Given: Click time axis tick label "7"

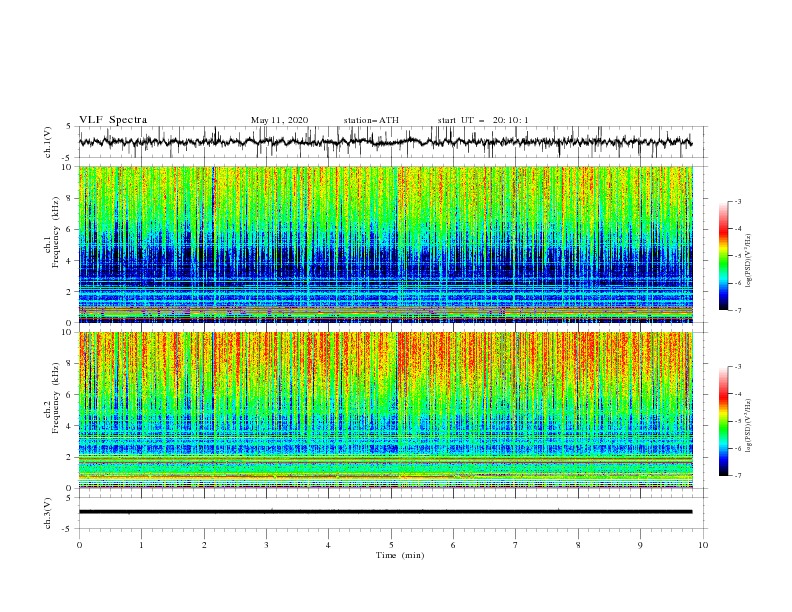Looking at the screenshot, I should coord(516,545).
